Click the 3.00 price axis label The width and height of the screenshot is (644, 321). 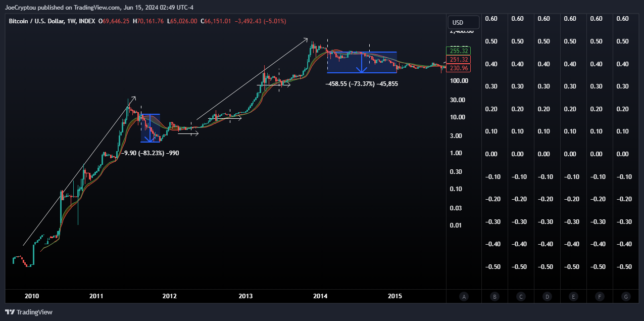[x=456, y=135]
